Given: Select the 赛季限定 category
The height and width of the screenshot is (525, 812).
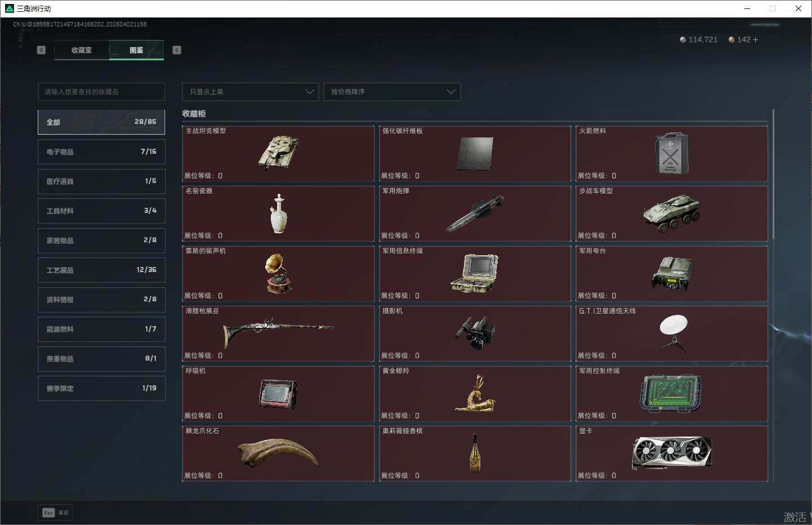Looking at the screenshot, I should (101, 388).
